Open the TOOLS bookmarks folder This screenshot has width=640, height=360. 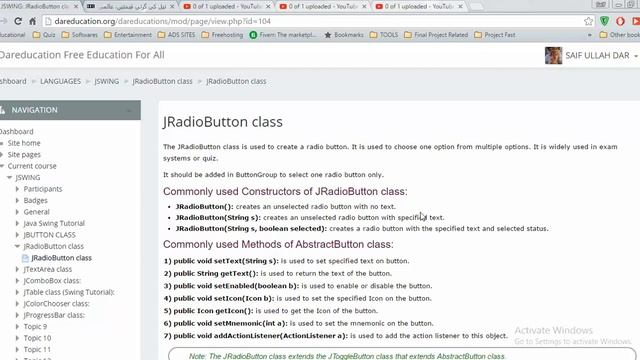coord(384,35)
